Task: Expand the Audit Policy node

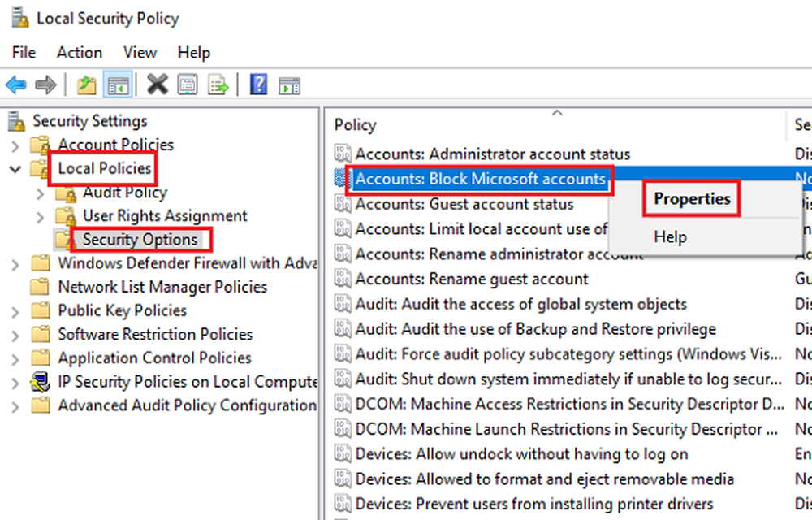Action: click(41, 193)
